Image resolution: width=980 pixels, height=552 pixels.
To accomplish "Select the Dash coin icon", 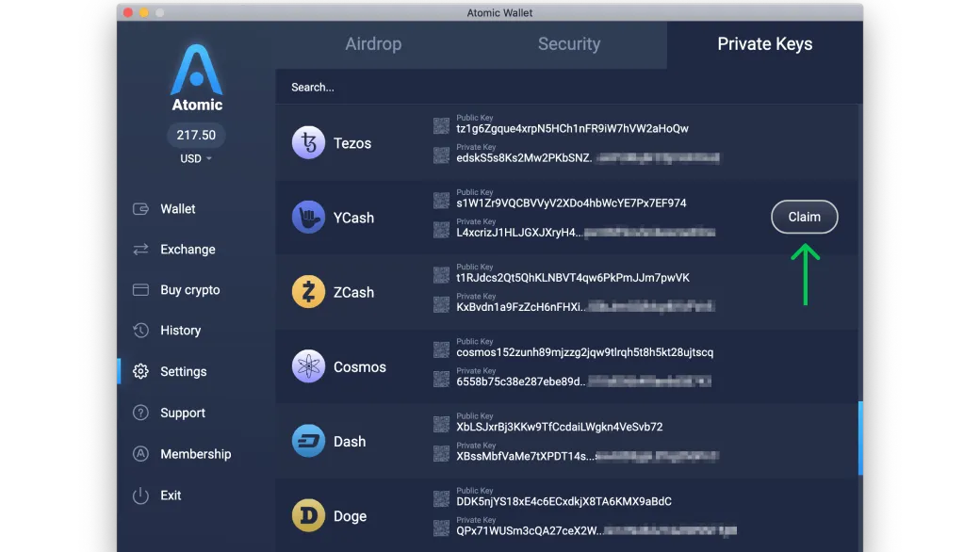I will tap(308, 441).
